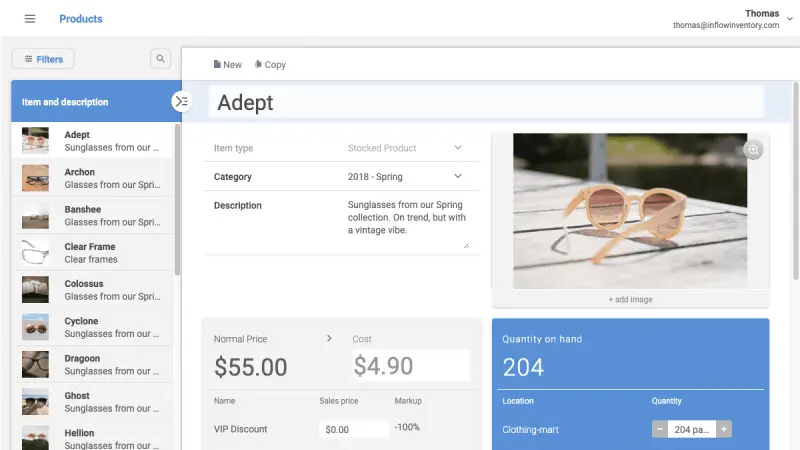Click the search magnifier icon
Screen dimensions: 800x450
tap(160, 59)
